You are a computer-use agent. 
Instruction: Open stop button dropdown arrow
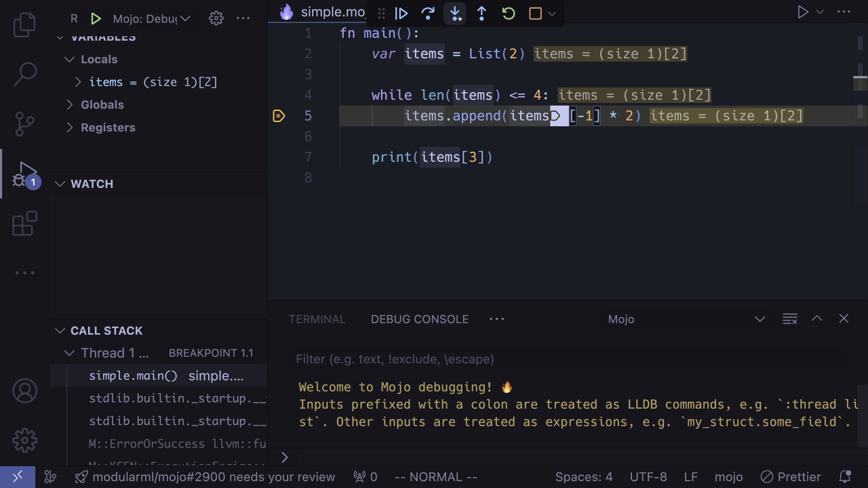click(552, 13)
